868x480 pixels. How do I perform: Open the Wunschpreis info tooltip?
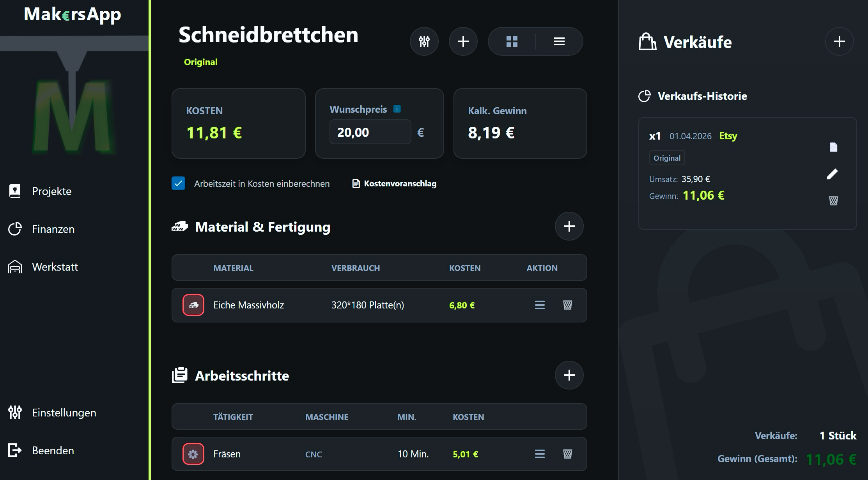click(x=397, y=109)
